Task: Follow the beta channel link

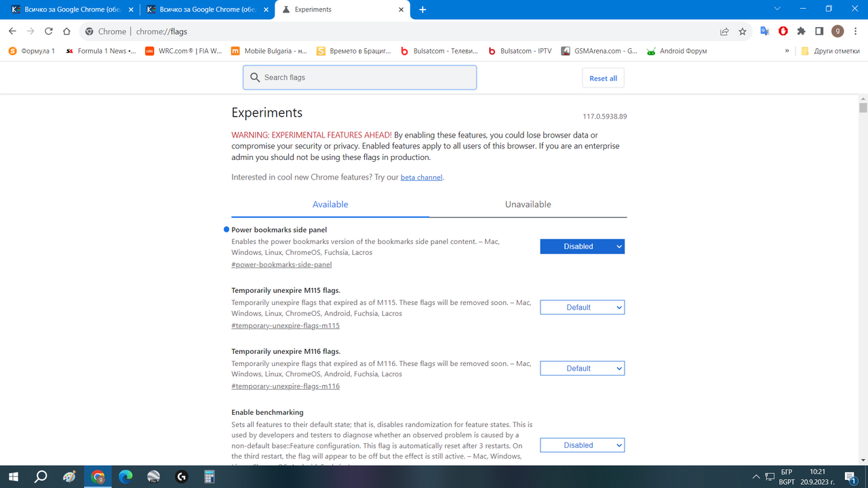Action: [421, 178]
